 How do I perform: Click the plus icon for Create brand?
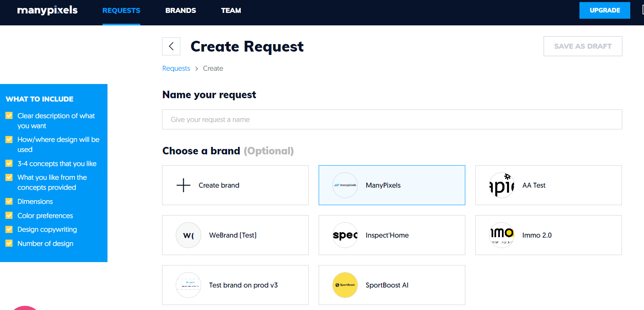(x=183, y=185)
